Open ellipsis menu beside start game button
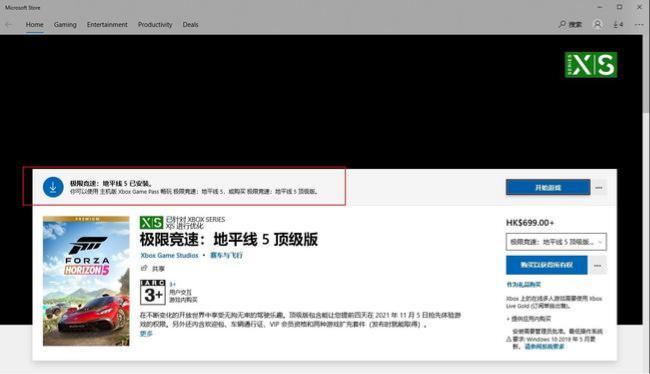This screenshot has width=650, height=374. click(599, 187)
